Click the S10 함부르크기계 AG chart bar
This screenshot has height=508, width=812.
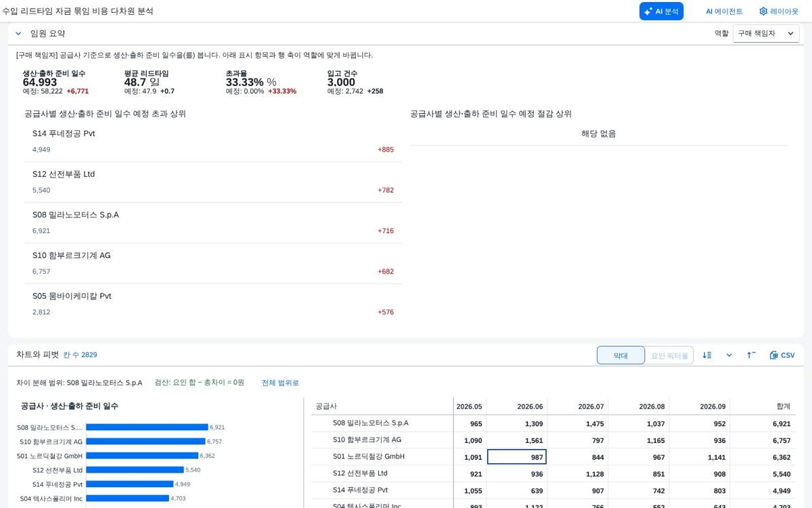click(145, 442)
